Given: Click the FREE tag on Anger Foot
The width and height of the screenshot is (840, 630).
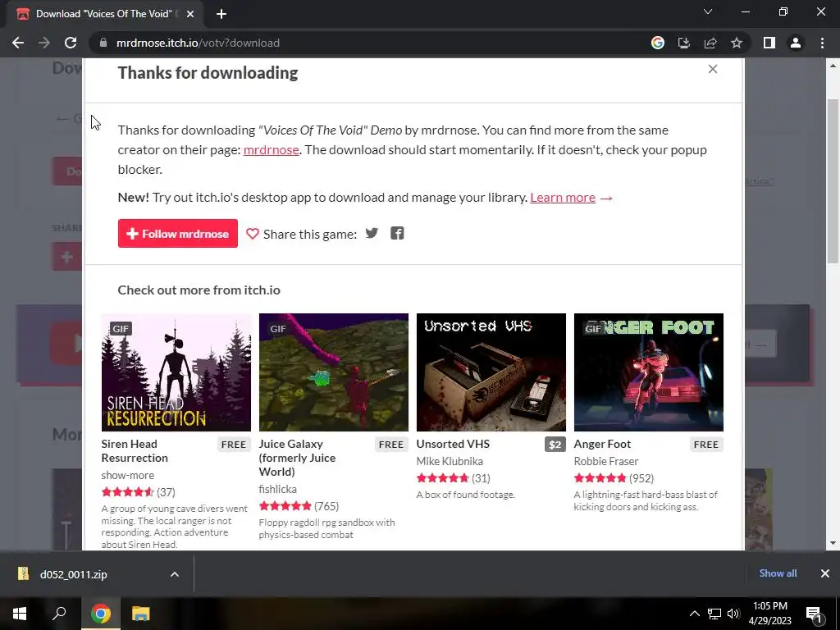Looking at the screenshot, I should (706, 445).
